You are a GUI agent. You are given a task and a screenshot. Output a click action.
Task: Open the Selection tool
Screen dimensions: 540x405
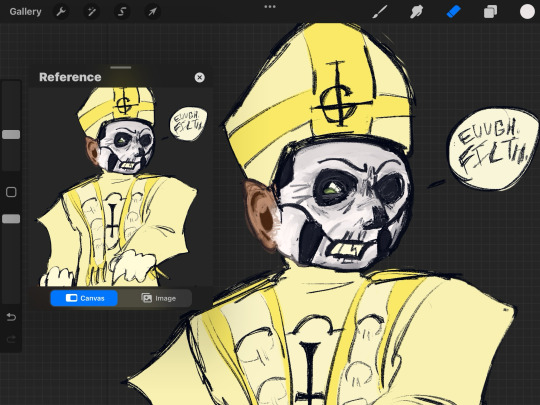point(122,12)
